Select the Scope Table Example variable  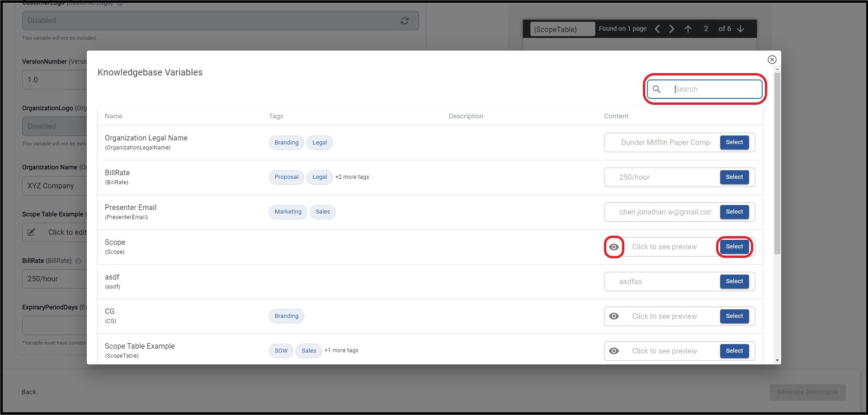pos(734,351)
